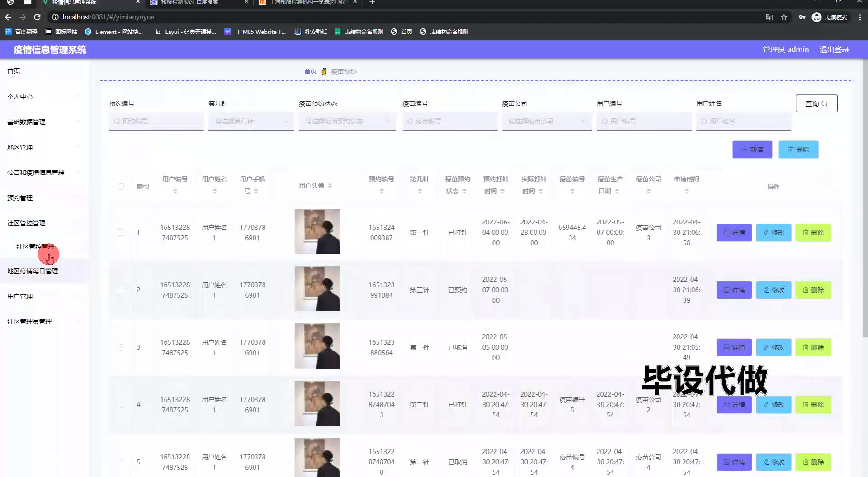Check the row 1 checkbox
This screenshot has height=477, width=868.
[120, 233]
